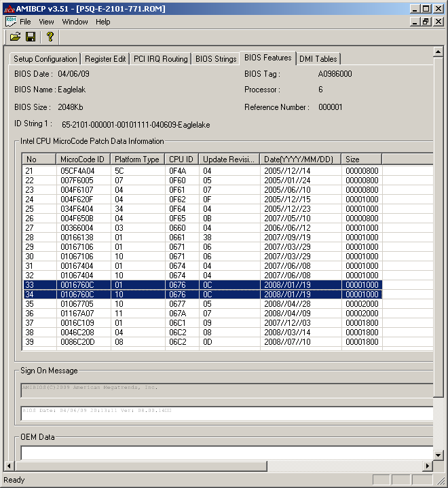Sort by MicroCode ID column header

(x=83, y=159)
